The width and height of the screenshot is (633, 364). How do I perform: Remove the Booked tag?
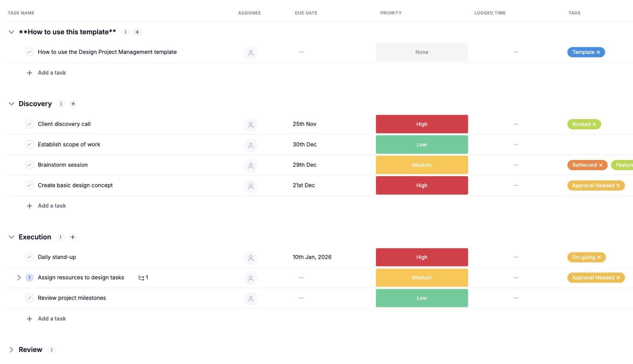tap(594, 124)
